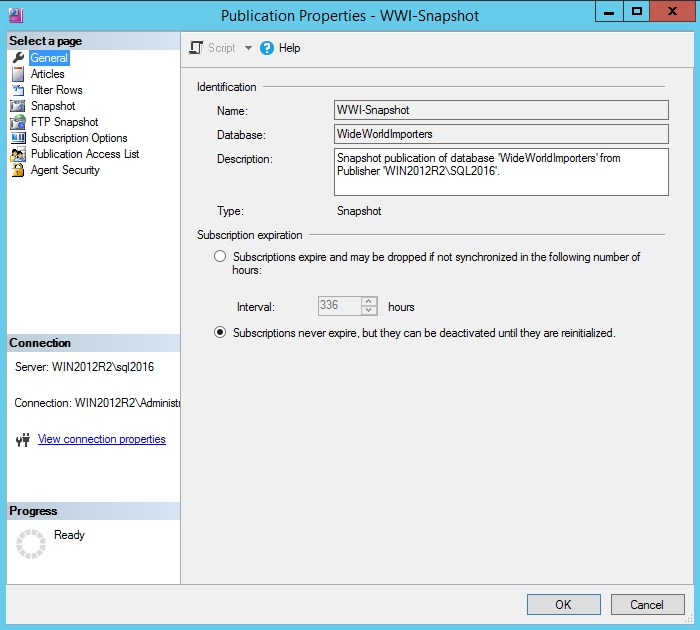
Task: Click the Filter Rows icon
Action: (x=18, y=90)
